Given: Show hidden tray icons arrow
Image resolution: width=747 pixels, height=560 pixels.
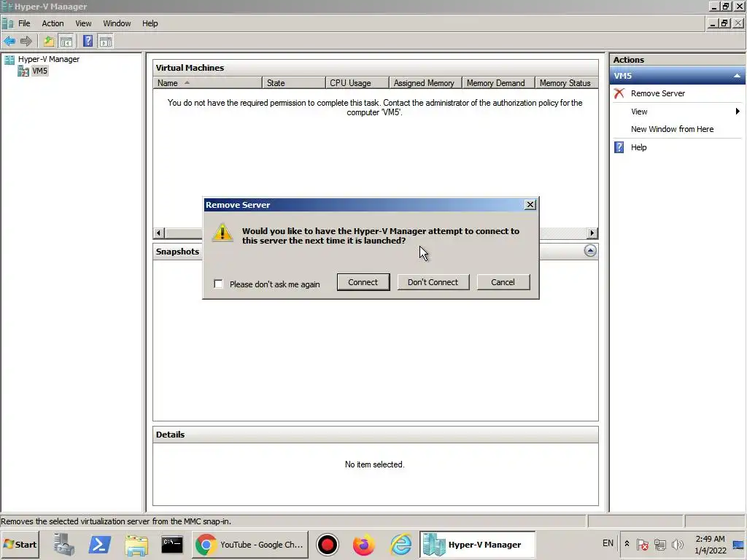Looking at the screenshot, I should (627, 544).
